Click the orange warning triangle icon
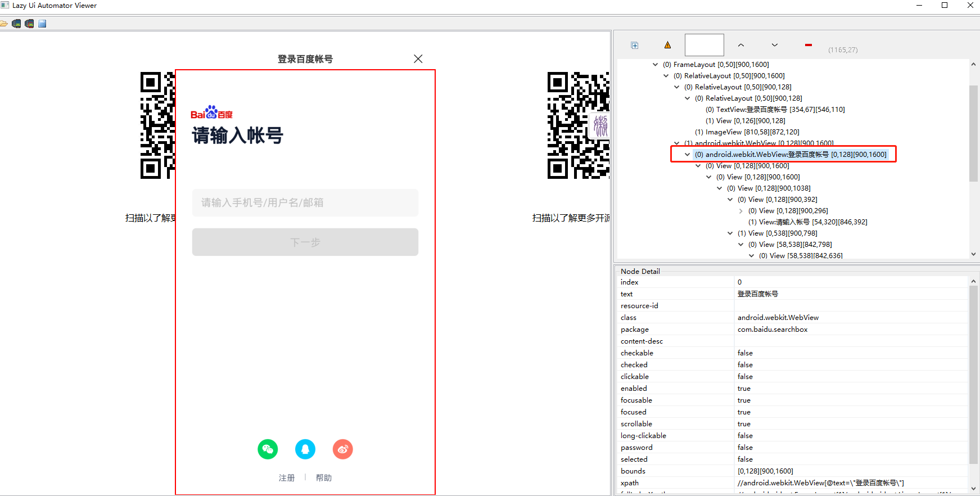This screenshot has height=496, width=980. [x=667, y=45]
